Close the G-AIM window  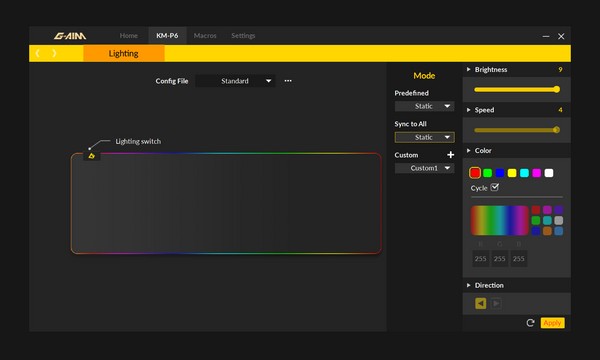(x=561, y=36)
